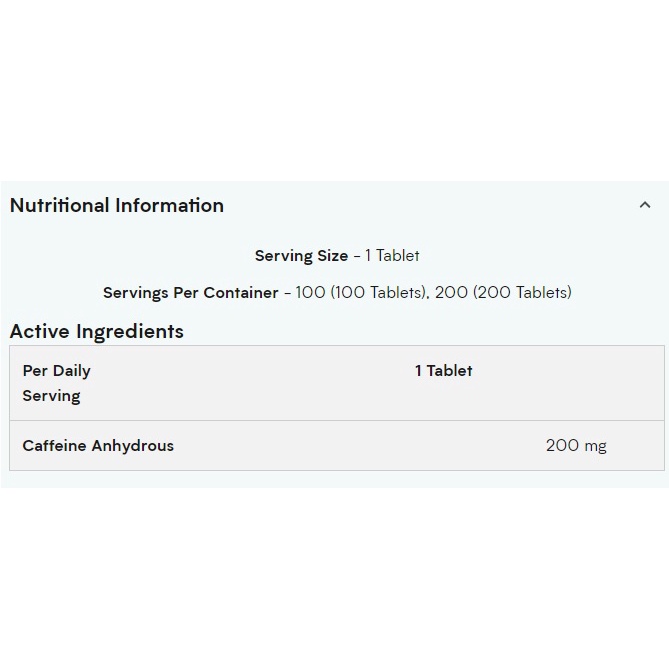
Task: Select the Active Ingredients heading
Action: [x=97, y=332]
